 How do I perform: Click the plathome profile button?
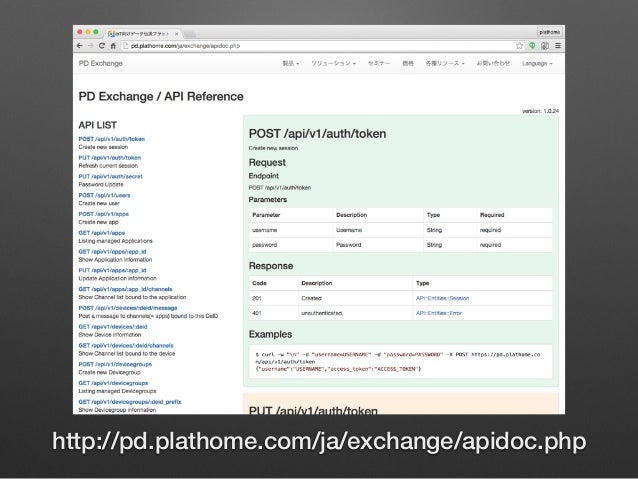tap(550, 32)
